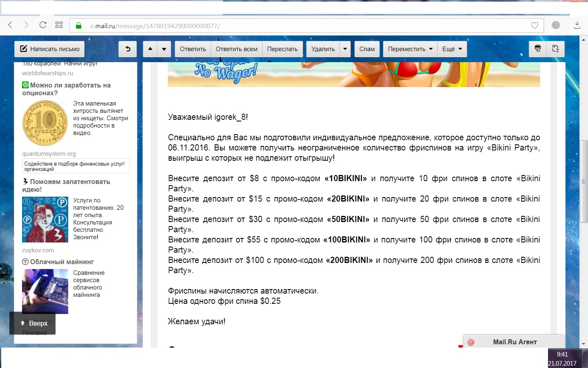Go to next message with down arrow
This screenshot has width=588, height=368.
tap(164, 49)
